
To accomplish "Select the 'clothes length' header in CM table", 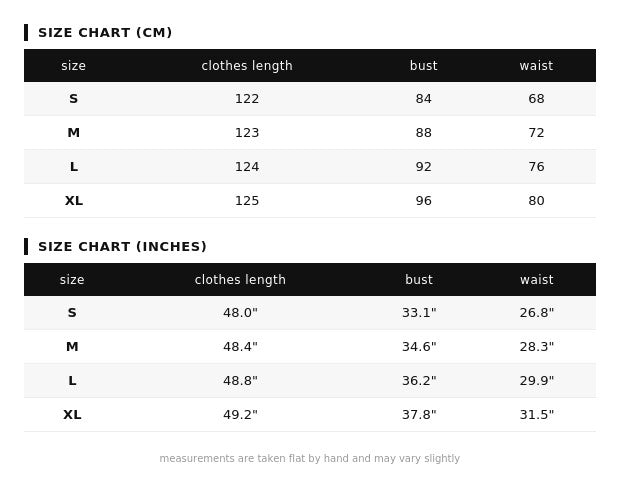I will point(247,66).
